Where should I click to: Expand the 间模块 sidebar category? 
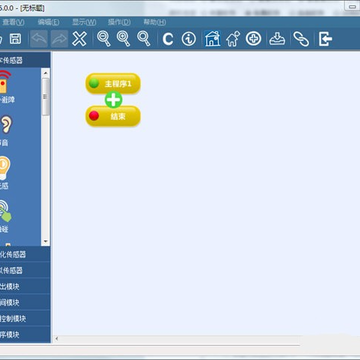(x=25, y=302)
